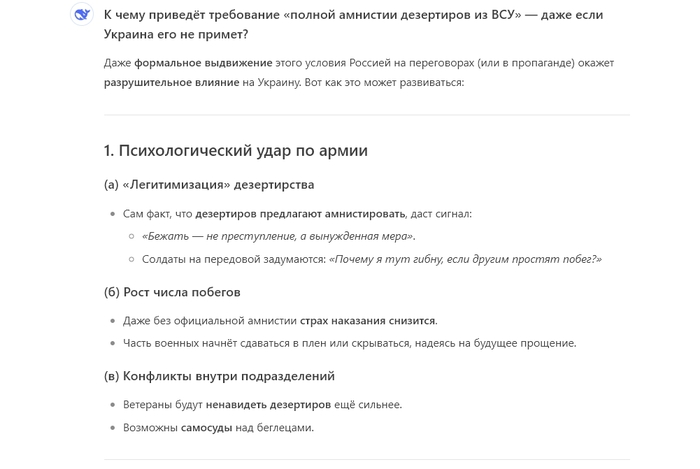This screenshot has height=469, width=700.
Task: Select the subheading «(а) «Легитимизация» дезертирства»
Action: click(x=208, y=185)
